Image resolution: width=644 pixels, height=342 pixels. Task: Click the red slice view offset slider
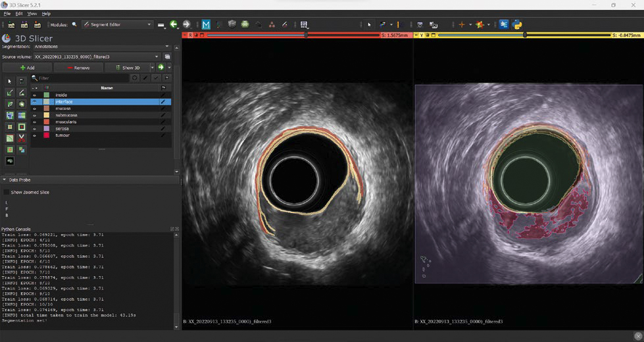(293, 36)
